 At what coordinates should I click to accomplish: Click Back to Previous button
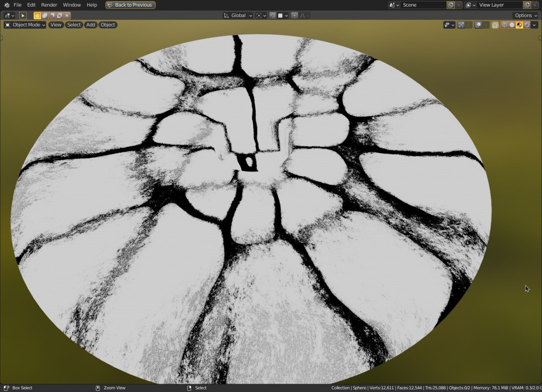(130, 5)
